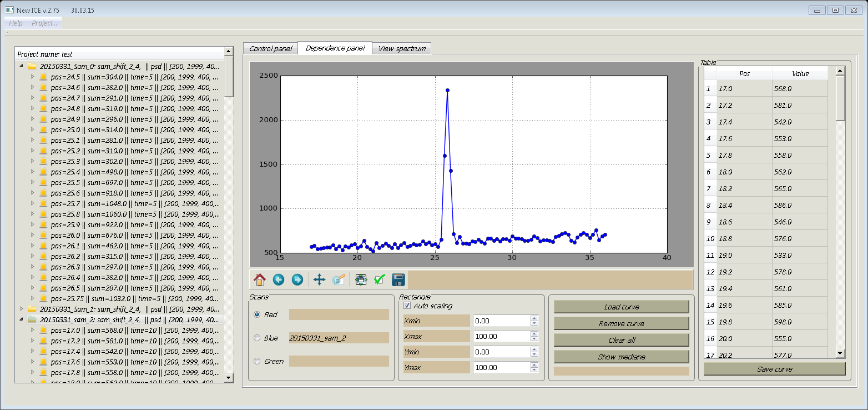Select the Blue scan radio button
This screenshot has height=410, width=868.
(257, 338)
